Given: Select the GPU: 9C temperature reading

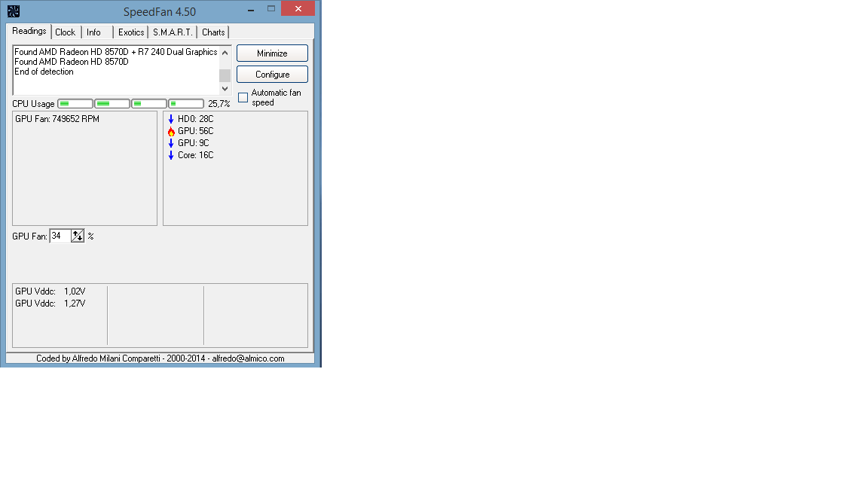Looking at the screenshot, I should coord(193,143).
